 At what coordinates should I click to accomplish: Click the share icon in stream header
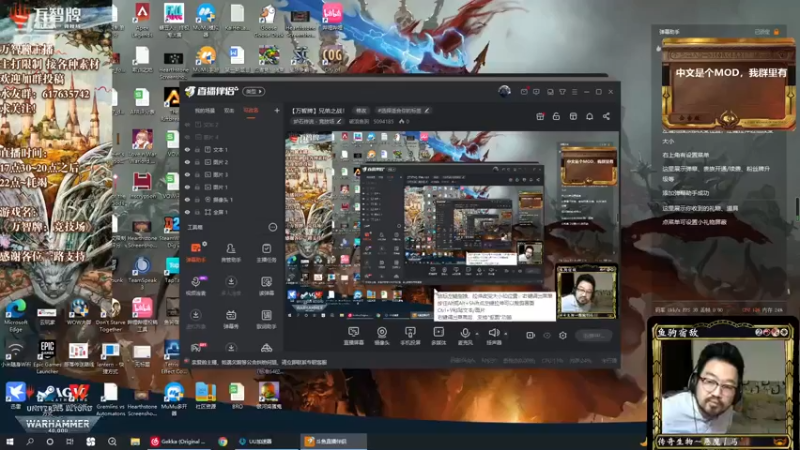(606, 116)
